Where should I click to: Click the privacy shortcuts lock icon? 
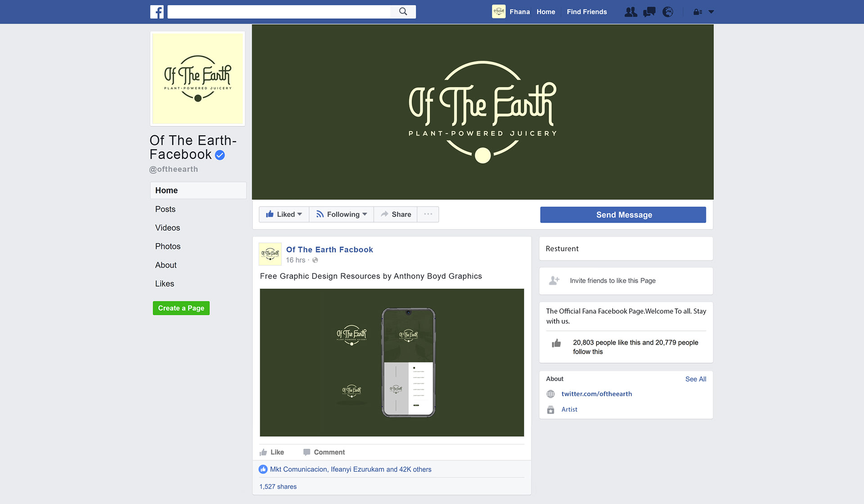pyautogui.click(x=697, y=12)
